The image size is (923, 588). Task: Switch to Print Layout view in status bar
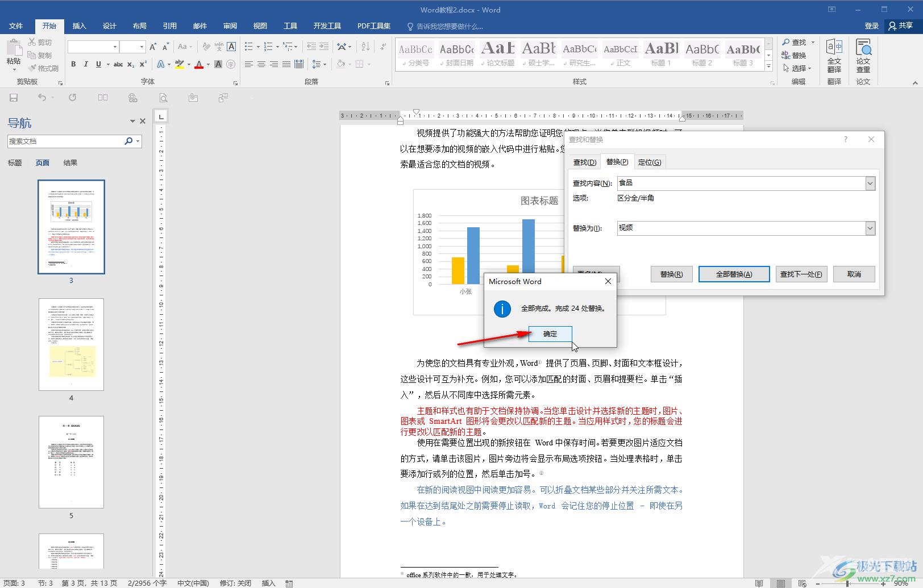point(781,583)
